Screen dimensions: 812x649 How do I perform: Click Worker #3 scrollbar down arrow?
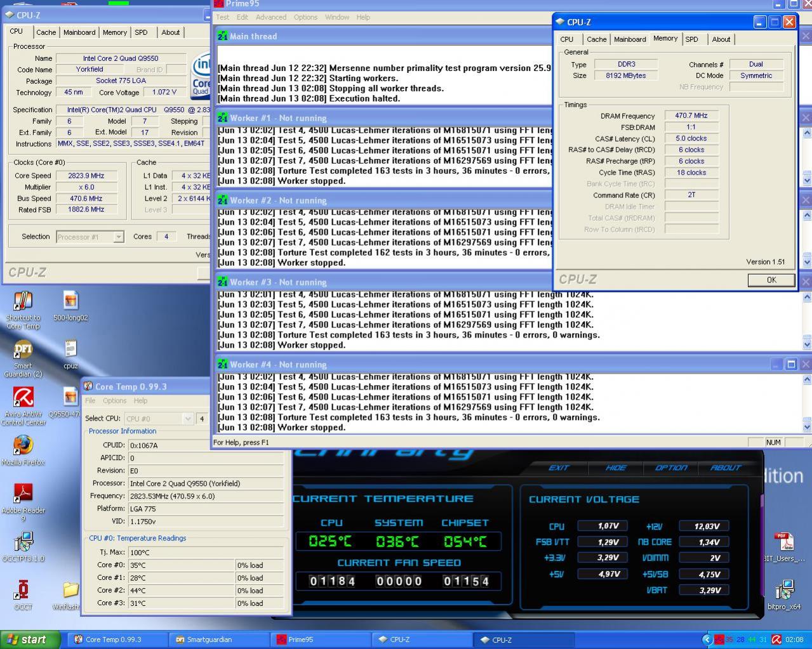click(x=807, y=344)
